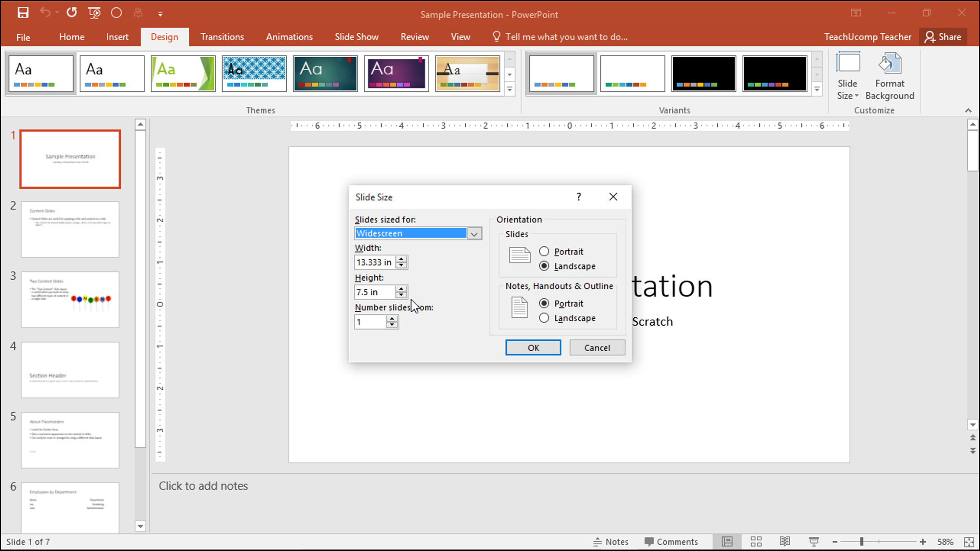
Task: Select Landscape orientation for Slides
Action: 543,266
